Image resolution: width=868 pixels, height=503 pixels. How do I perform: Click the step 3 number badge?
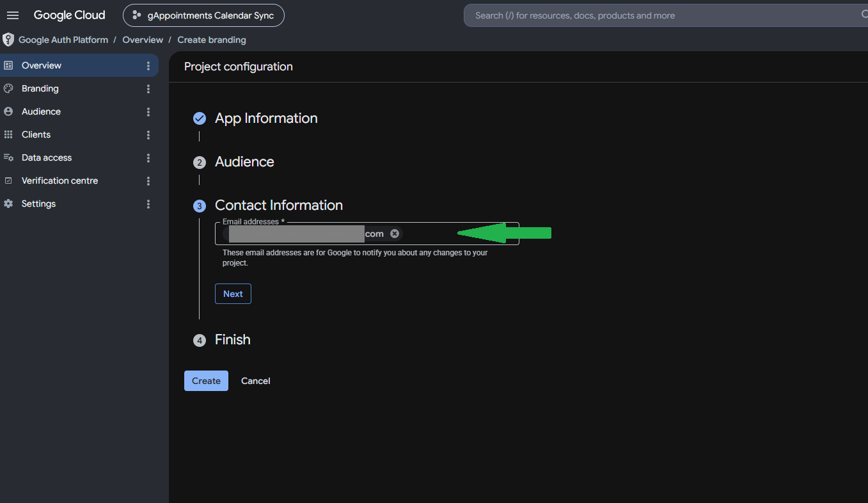pos(200,206)
